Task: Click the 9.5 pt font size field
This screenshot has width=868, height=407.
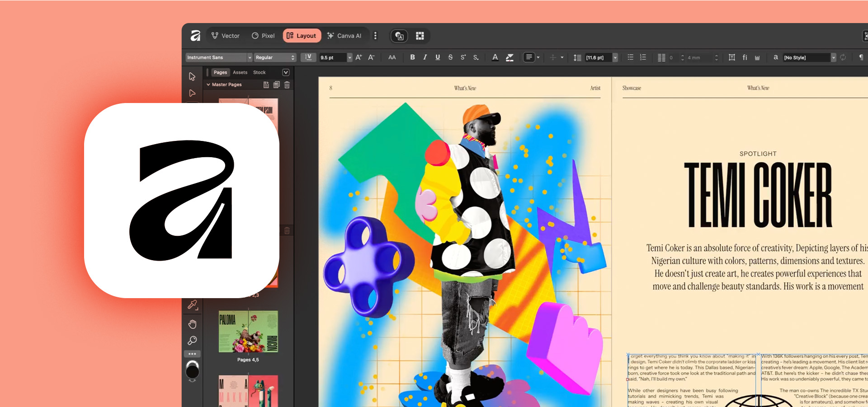Action: pyautogui.click(x=333, y=57)
